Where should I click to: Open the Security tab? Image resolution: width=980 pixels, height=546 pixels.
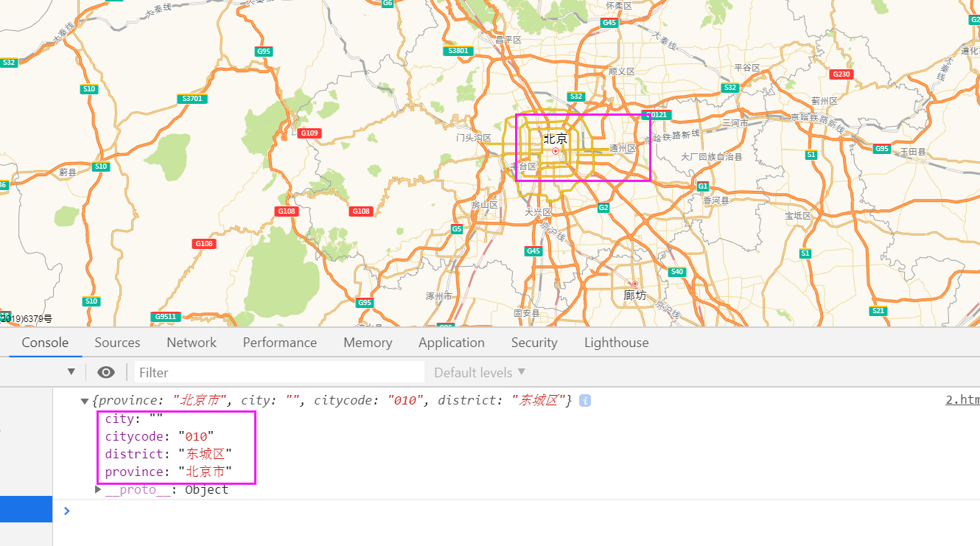[534, 343]
